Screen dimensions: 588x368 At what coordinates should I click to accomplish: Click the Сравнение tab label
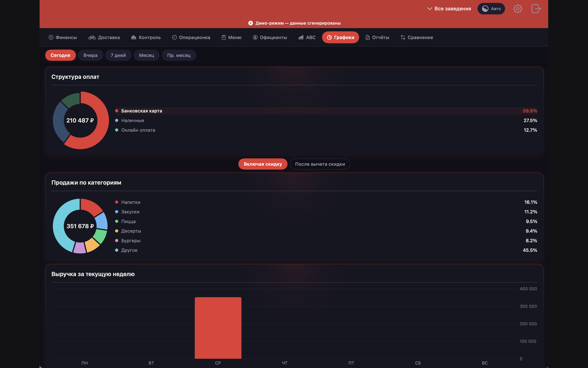[x=420, y=37]
